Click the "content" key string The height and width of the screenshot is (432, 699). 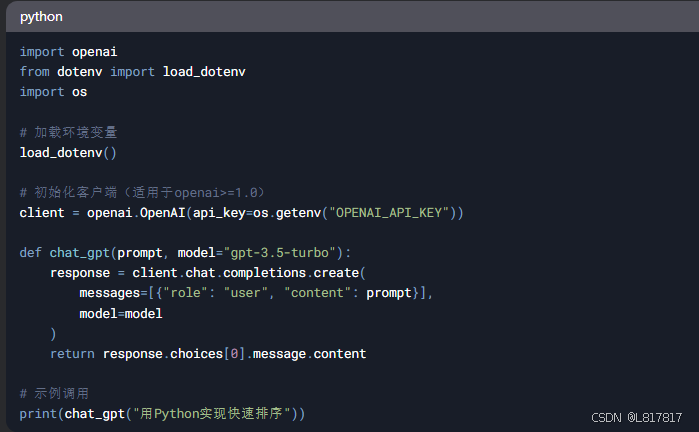click(317, 293)
